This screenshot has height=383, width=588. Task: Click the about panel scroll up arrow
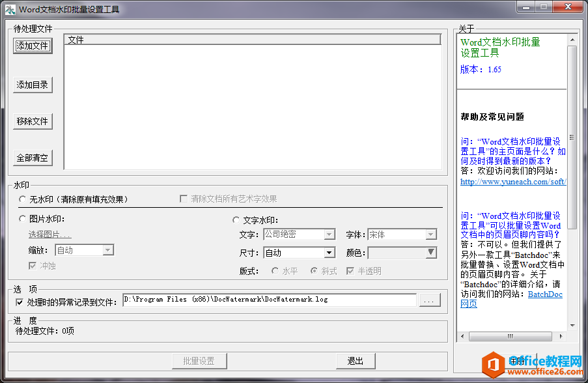(572, 39)
